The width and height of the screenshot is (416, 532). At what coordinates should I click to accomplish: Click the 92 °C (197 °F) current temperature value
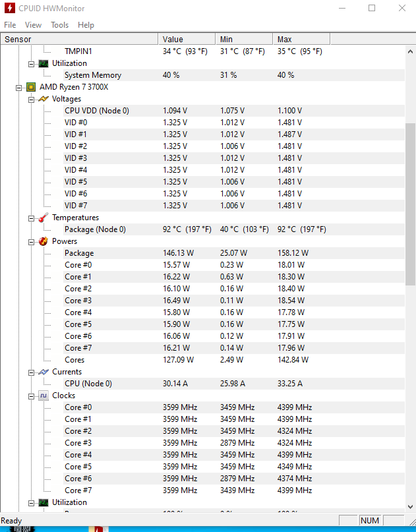187,229
